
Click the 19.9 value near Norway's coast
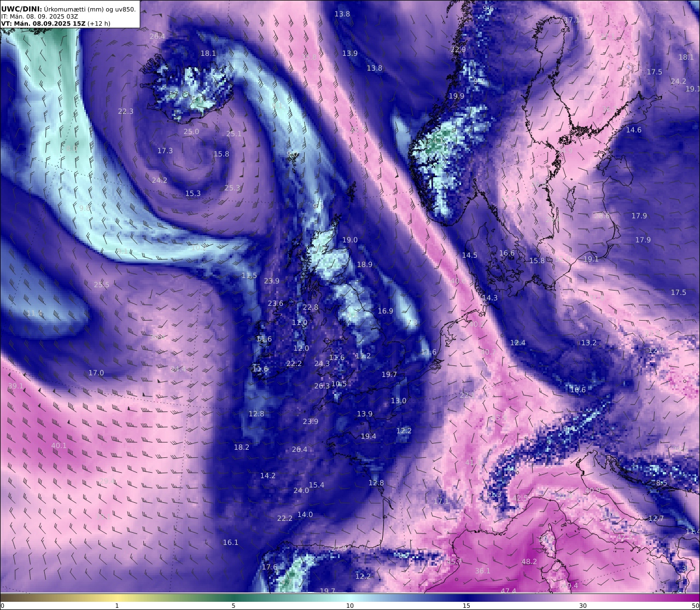457,96
